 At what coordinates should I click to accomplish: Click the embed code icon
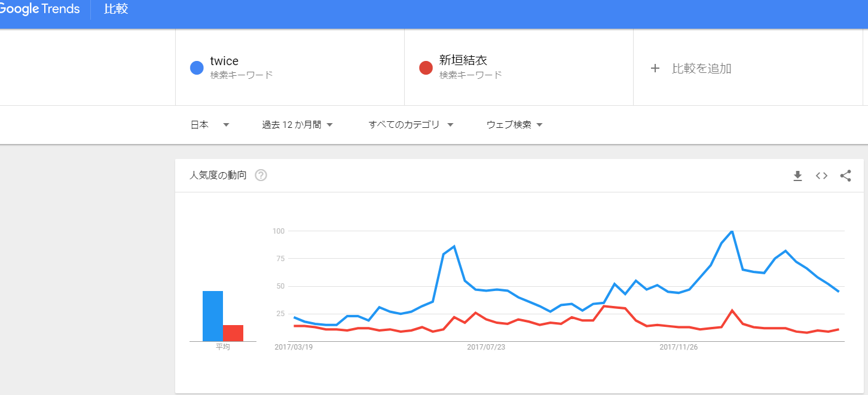(821, 176)
